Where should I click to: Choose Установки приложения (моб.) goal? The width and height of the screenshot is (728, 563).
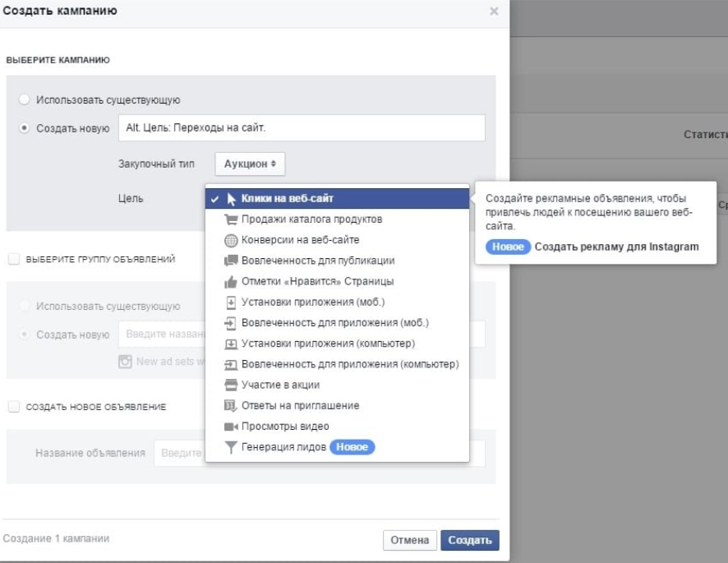tap(337, 302)
